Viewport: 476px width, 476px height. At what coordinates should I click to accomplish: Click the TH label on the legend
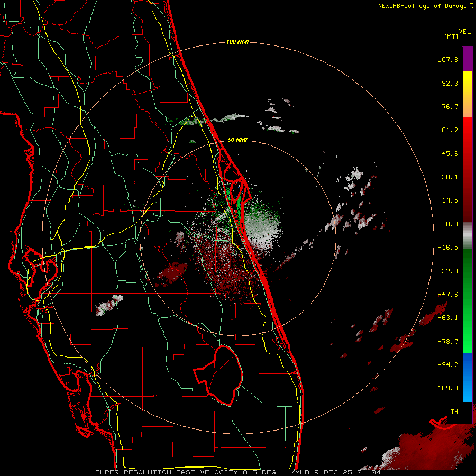pos(454,411)
